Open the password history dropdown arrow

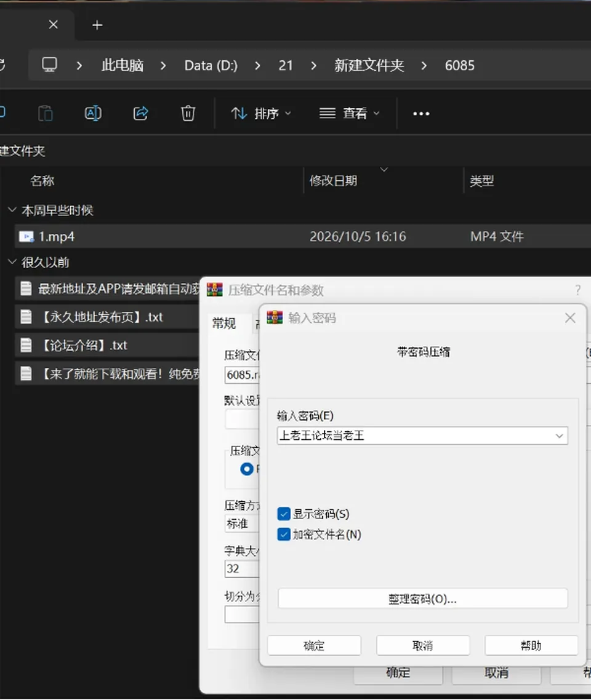pos(559,436)
